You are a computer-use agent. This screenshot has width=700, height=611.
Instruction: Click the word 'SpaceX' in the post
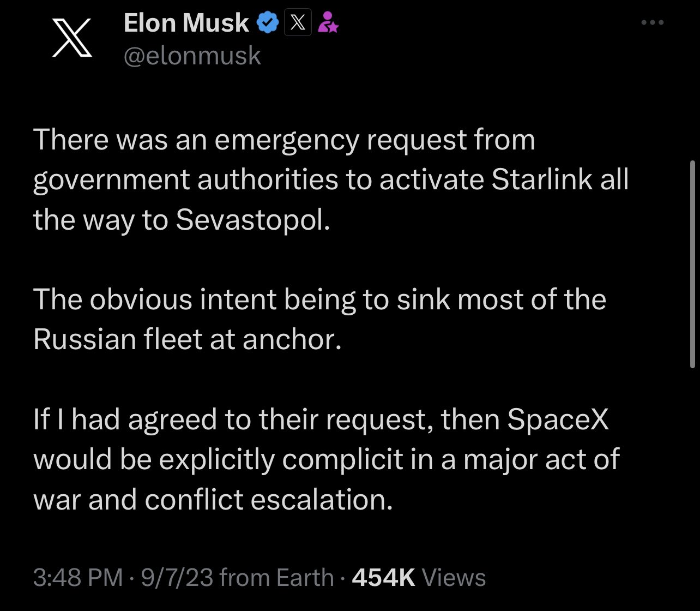(x=558, y=420)
